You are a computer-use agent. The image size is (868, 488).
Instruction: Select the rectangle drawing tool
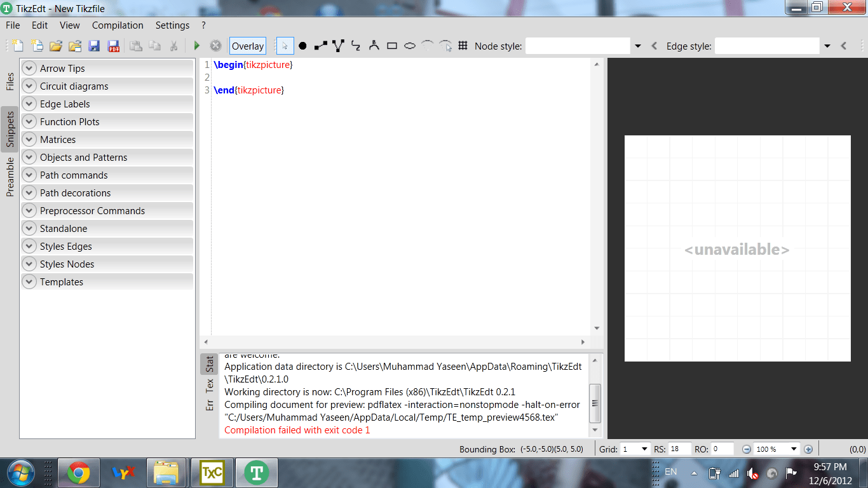(x=391, y=45)
